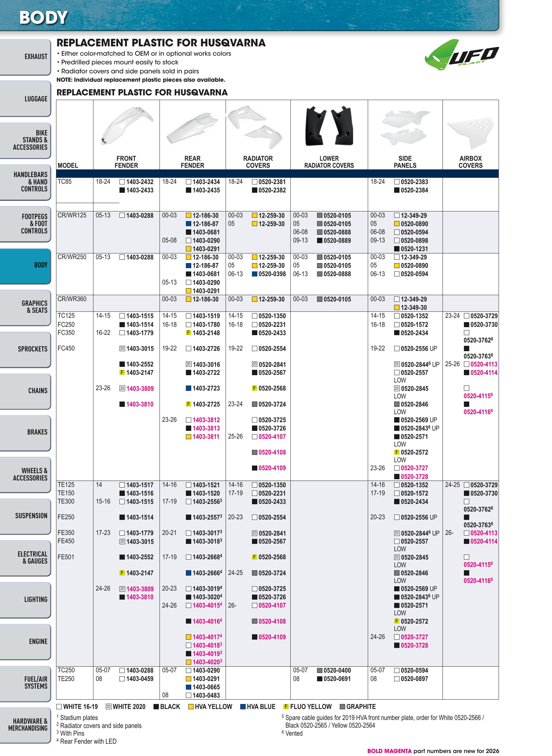The height and width of the screenshot is (756, 552).
Task: Select the CR/WR360 model row label
Action: point(72,299)
